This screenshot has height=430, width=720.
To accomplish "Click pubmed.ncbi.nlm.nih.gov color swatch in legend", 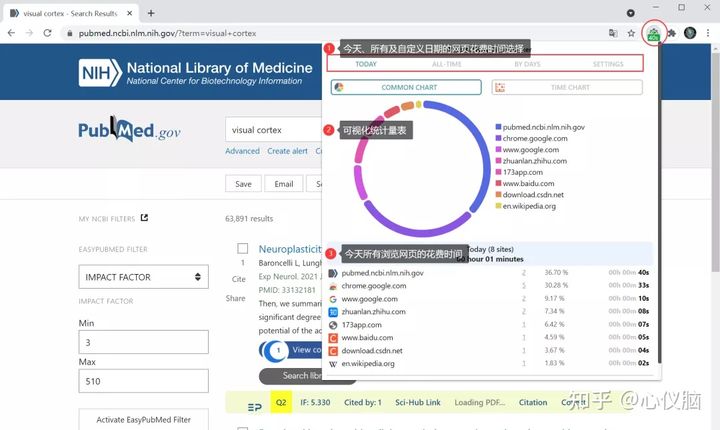I will point(498,127).
